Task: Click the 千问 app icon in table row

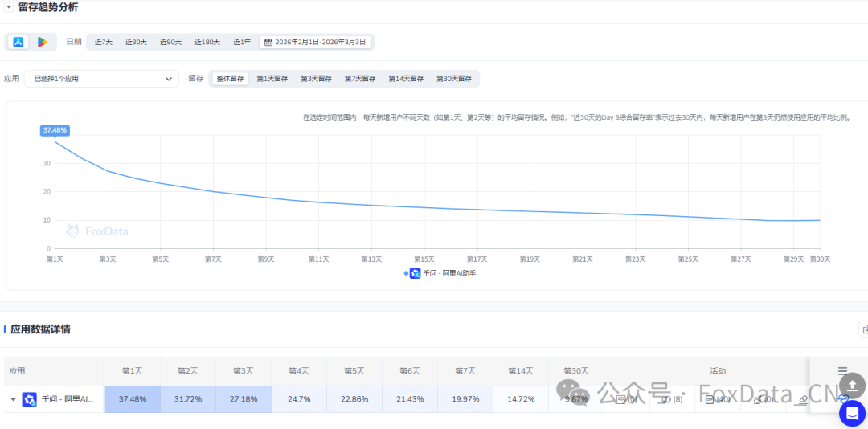Action: [x=30, y=399]
